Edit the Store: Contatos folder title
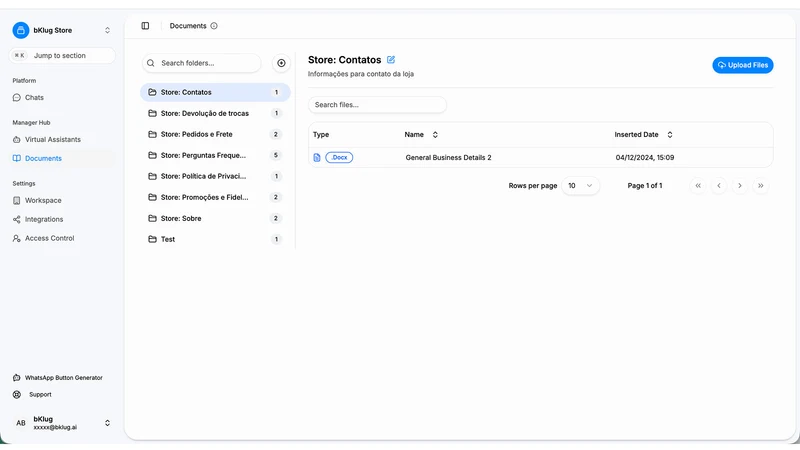 (x=391, y=60)
